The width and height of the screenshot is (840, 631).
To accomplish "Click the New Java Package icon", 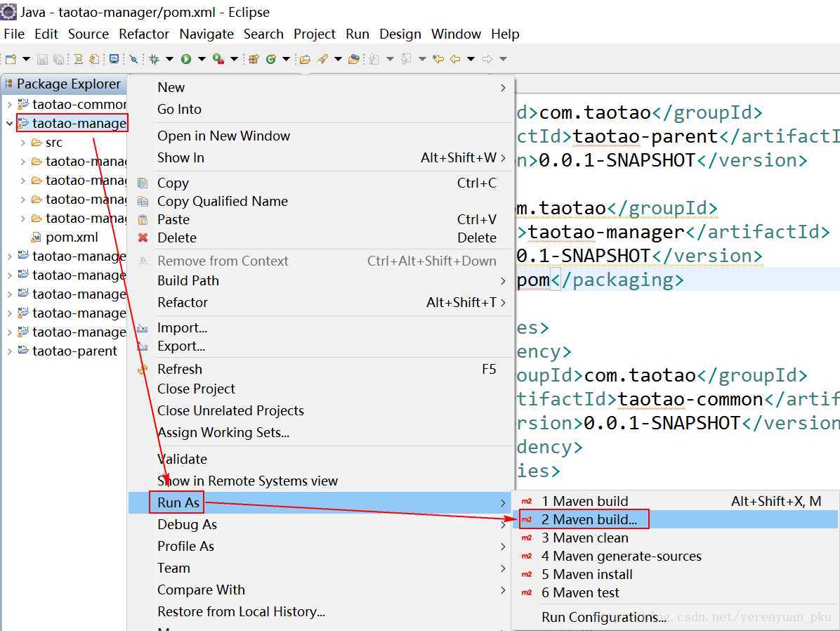I will (254, 59).
